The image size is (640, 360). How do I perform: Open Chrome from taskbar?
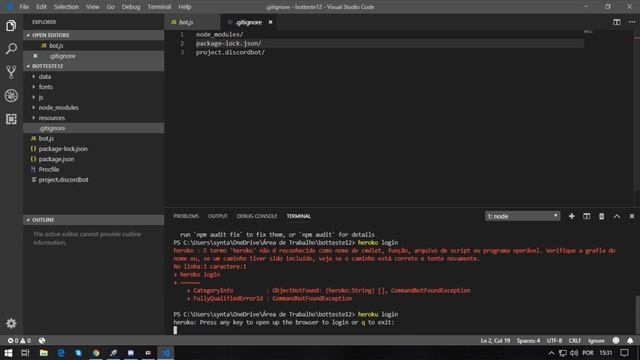point(96,353)
